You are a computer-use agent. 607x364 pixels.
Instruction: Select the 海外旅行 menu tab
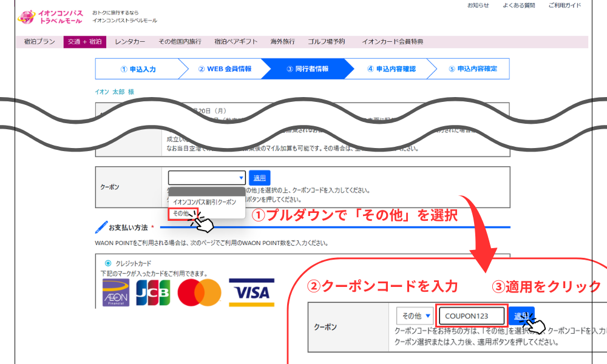pyautogui.click(x=283, y=41)
